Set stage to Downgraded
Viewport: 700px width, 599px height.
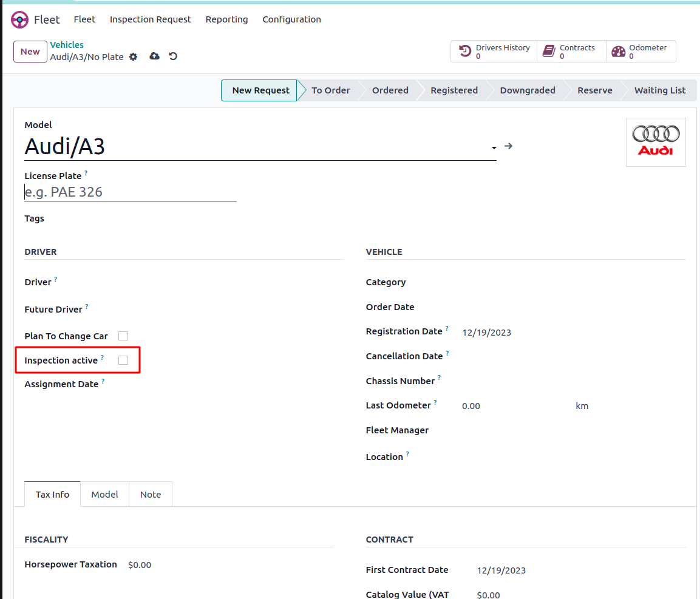pos(527,90)
